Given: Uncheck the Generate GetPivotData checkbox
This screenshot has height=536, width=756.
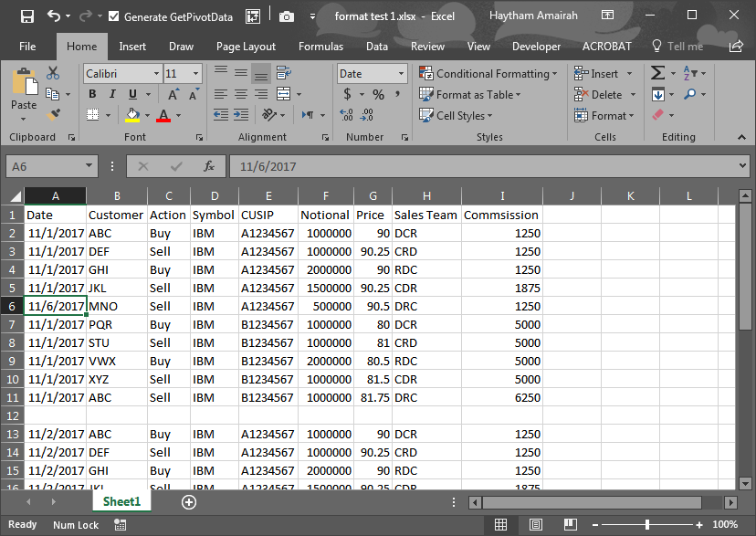Looking at the screenshot, I should pos(113,16).
